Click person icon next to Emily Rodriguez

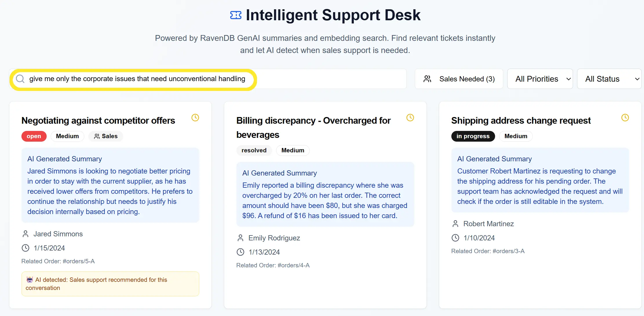point(240,238)
